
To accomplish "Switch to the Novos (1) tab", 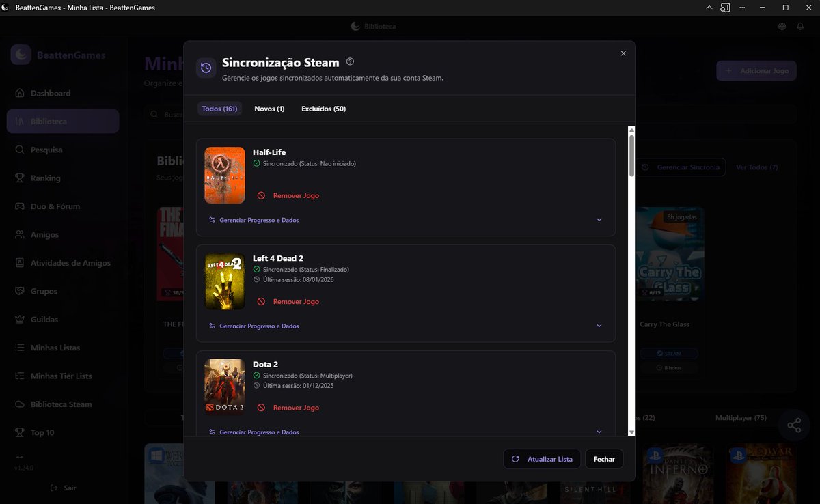I will [269, 109].
